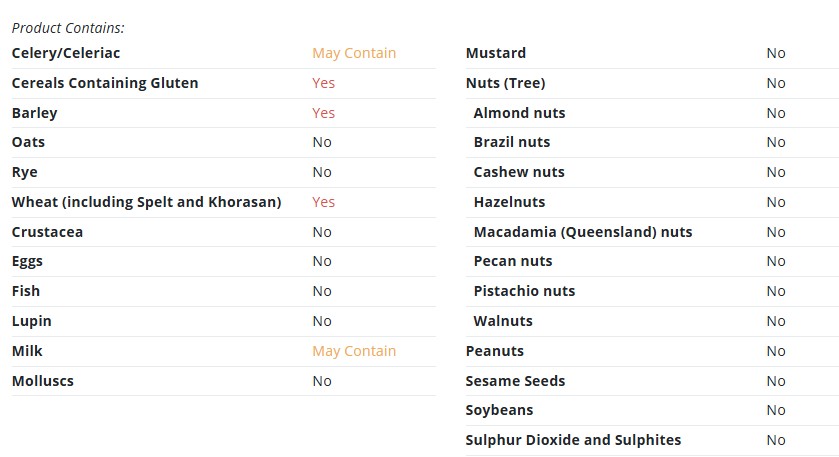The height and width of the screenshot is (457, 839).
Task: Click the Celery/Celeriac allergen label
Action: coord(66,54)
